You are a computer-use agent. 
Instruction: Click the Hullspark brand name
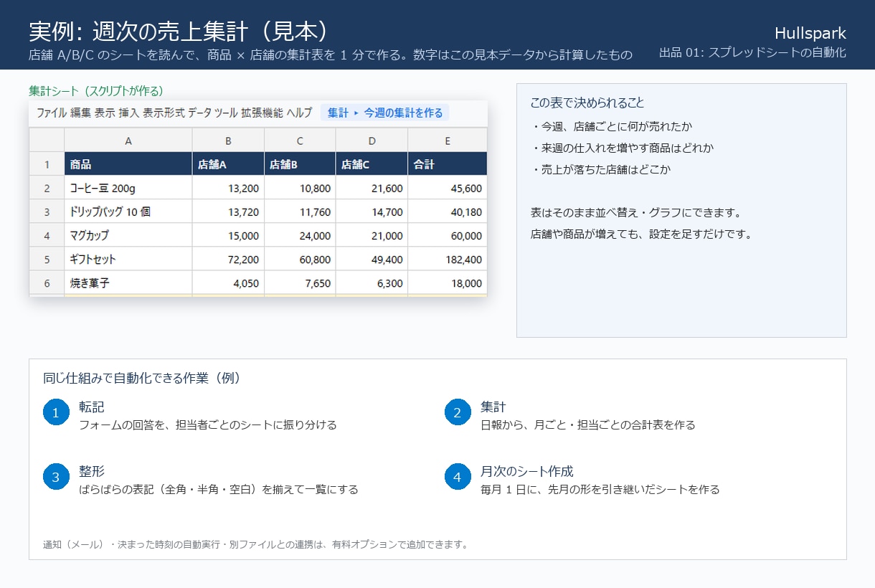coord(810,33)
